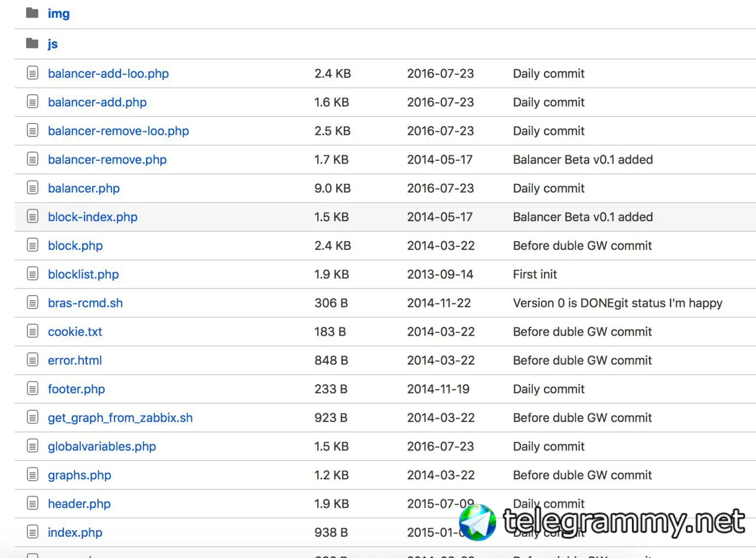The width and height of the screenshot is (756, 558).
Task: Click file icon beside balancer-remove-loo.php
Action: point(32,131)
